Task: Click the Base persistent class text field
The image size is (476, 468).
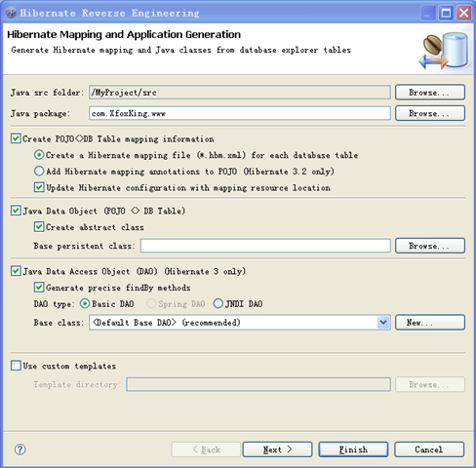Action: [x=265, y=246]
